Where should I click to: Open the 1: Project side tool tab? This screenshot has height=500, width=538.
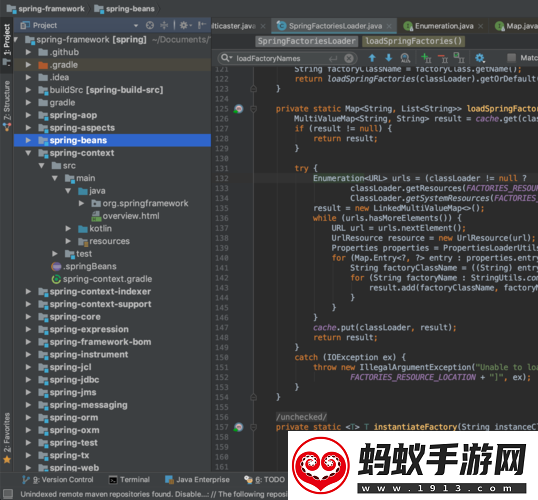(x=7, y=45)
